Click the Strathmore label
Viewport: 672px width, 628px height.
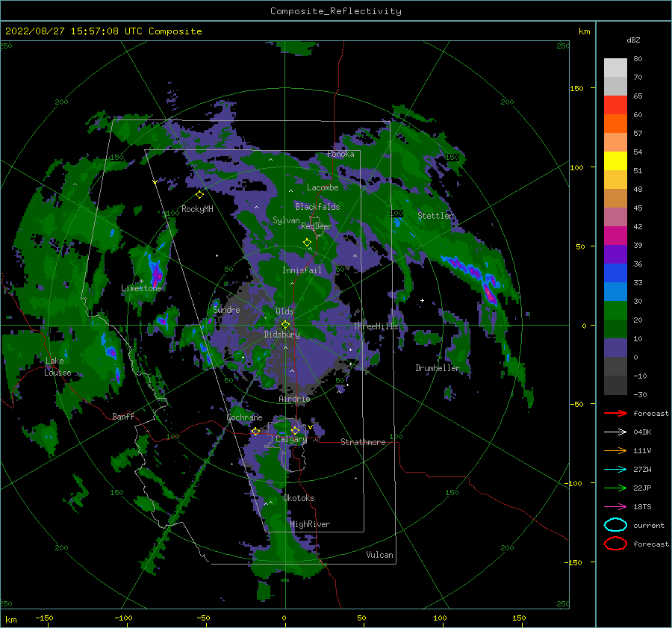tap(364, 442)
